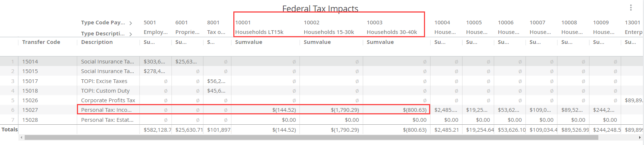Select the 10003 Households 30-40k header
Image resolution: width=644 pixels, height=145 pixels.
[x=394, y=27]
